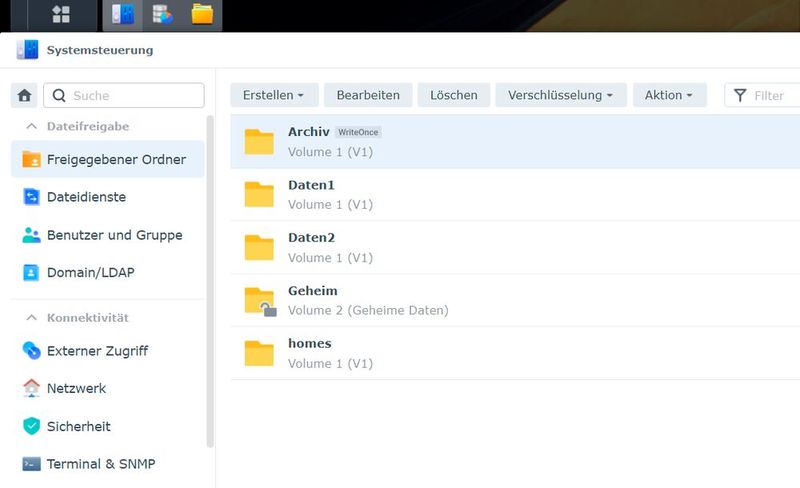This screenshot has width=800, height=488.
Task: Open File Station folder taskbar icon
Action: click(x=203, y=14)
